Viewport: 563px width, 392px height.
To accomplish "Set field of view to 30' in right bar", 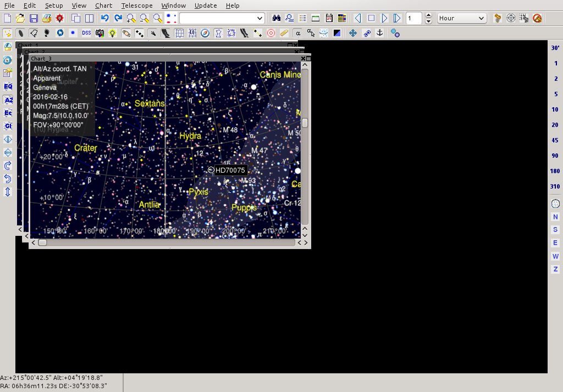I will point(555,48).
